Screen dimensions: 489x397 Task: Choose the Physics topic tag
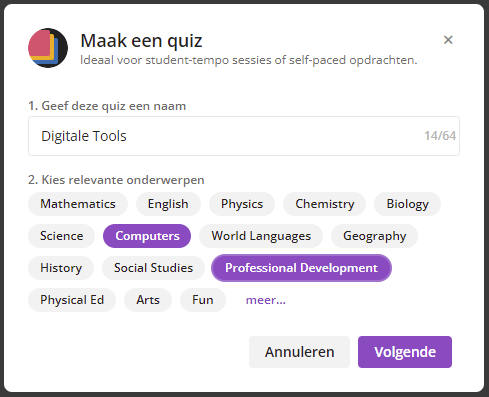click(x=242, y=204)
